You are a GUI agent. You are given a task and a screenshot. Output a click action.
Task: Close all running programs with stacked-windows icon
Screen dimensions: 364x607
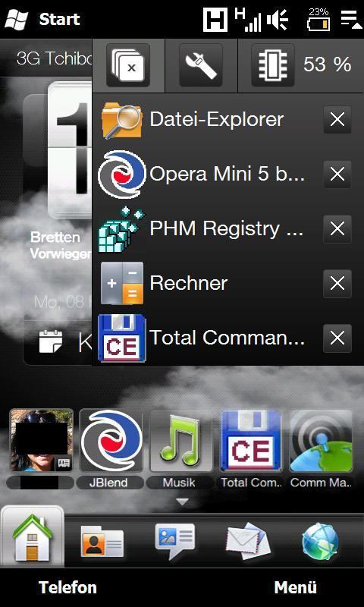(128, 65)
